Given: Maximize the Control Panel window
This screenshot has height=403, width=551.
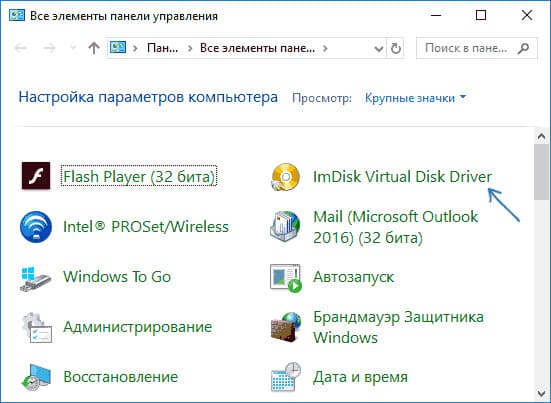Looking at the screenshot, I should pos(481,15).
